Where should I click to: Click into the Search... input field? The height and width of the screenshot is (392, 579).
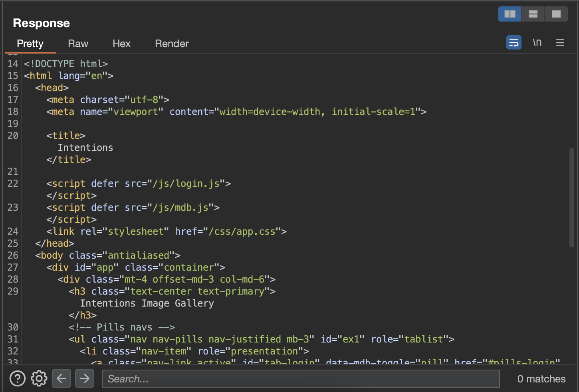click(301, 379)
